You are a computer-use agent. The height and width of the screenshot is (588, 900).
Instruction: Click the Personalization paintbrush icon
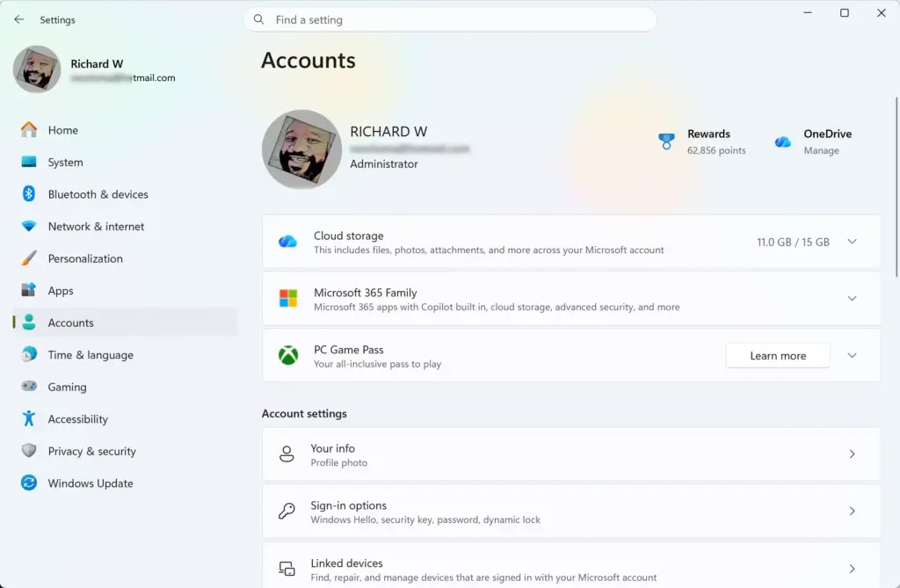[29, 258]
